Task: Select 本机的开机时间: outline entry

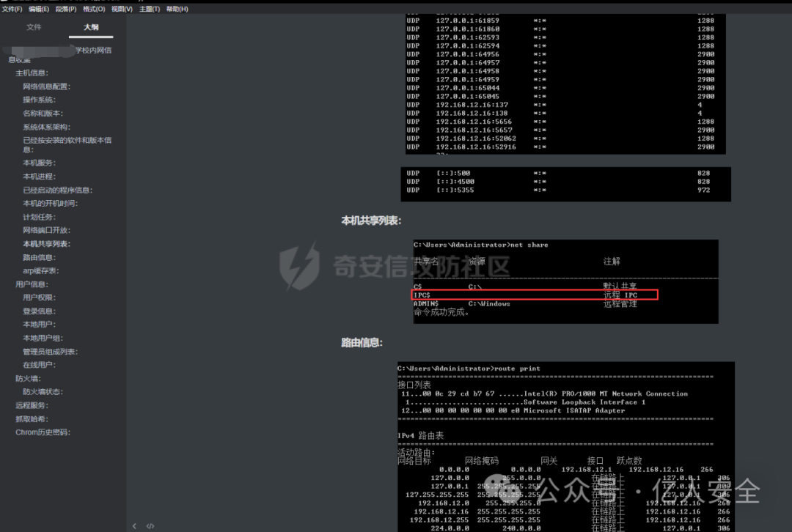Action: [x=50, y=204]
